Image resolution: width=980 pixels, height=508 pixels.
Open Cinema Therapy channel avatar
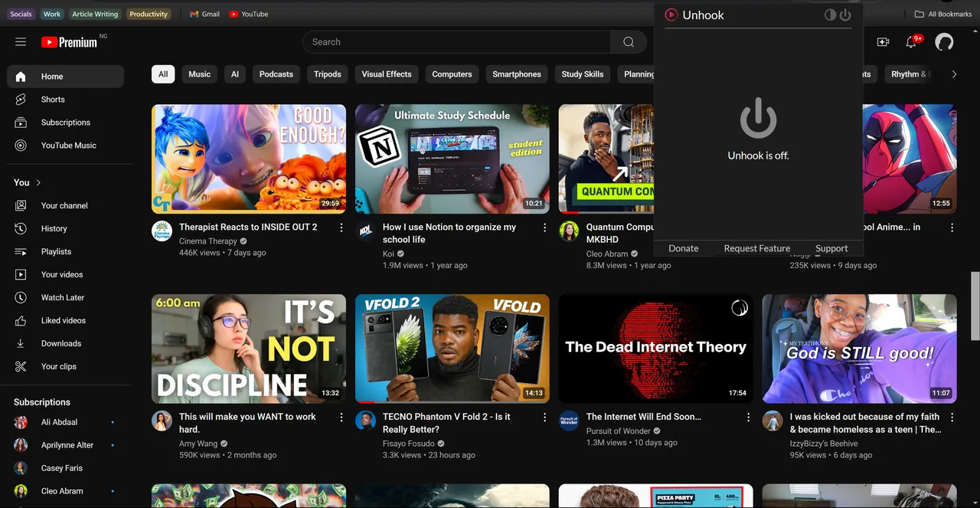(x=162, y=231)
